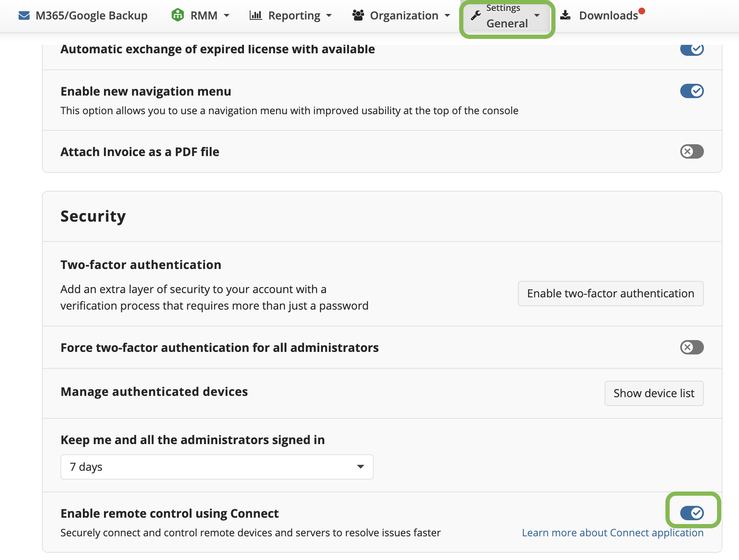Click the Organization people icon
Screen dimensions: 739x560
[x=358, y=15]
